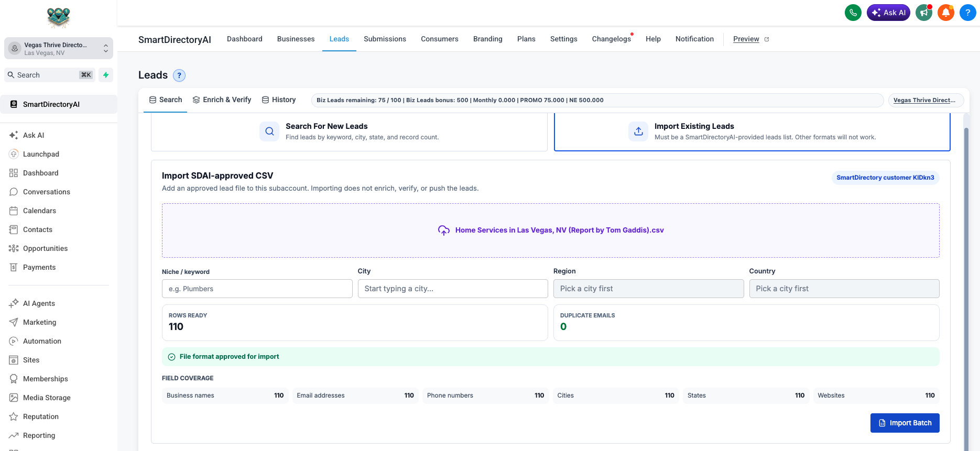Click the Email addresses coverage cell

coord(355,395)
